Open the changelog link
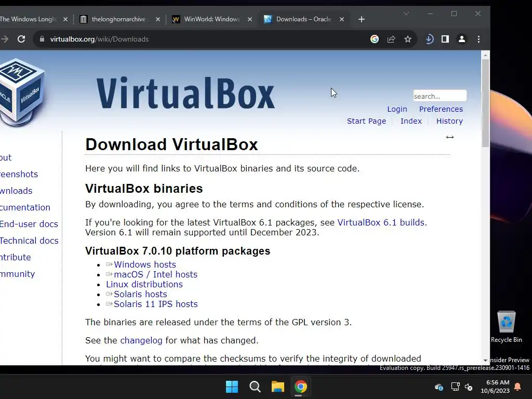Viewport: 532px width, 399px height. pos(141,340)
